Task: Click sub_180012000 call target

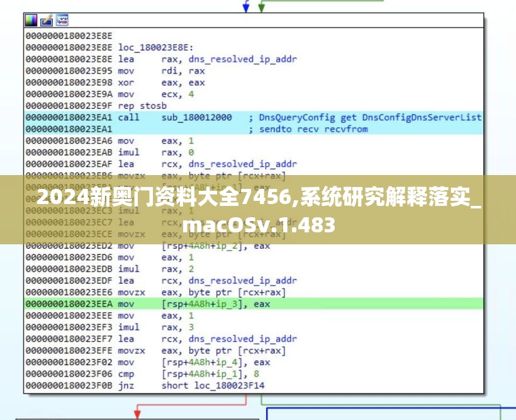Action: (196, 117)
